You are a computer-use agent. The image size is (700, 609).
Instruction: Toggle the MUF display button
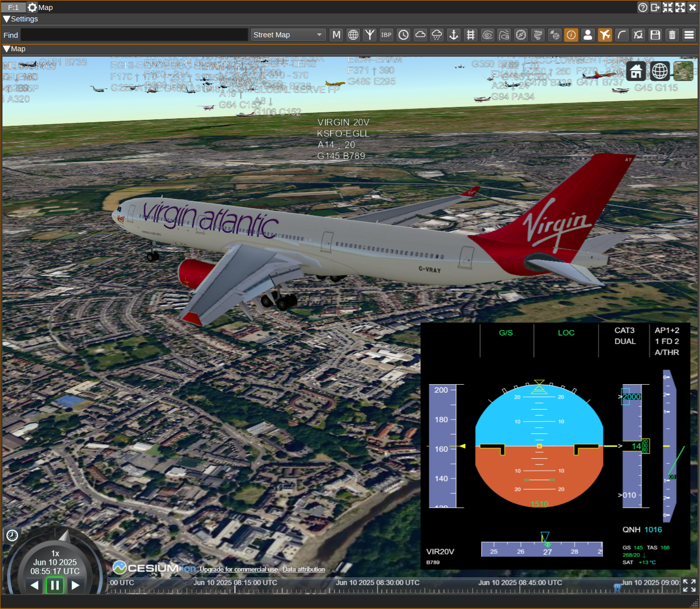(336, 35)
